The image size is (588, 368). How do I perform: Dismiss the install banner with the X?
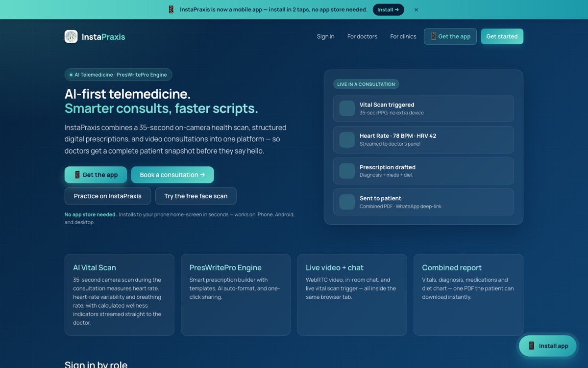coord(416,10)
